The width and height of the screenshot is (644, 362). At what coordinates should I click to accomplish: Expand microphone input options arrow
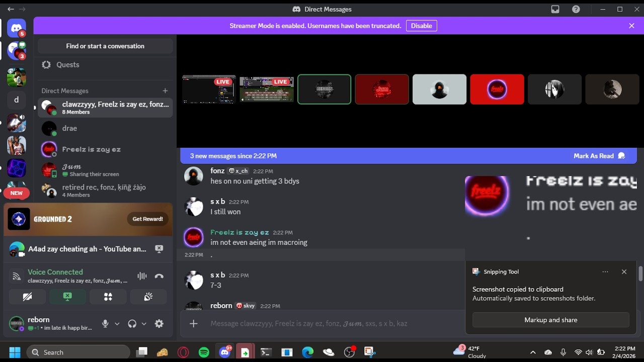click(x=117, y=324)
